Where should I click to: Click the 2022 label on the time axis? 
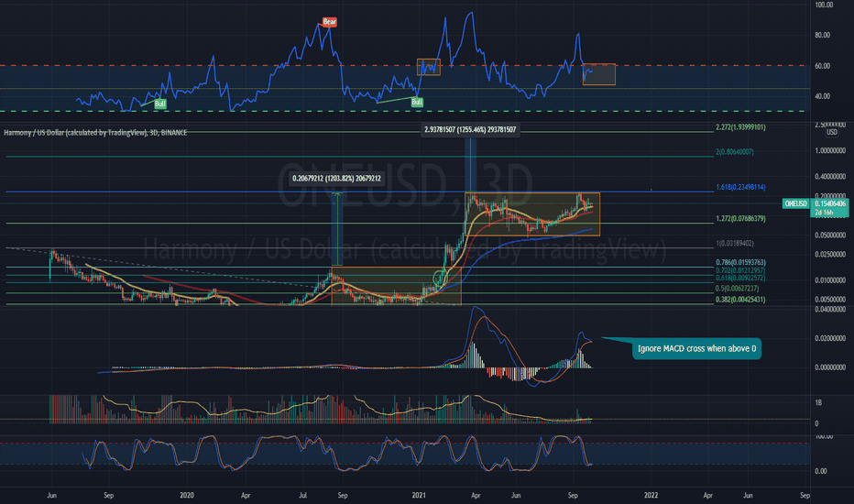click(x=651, y=495)
